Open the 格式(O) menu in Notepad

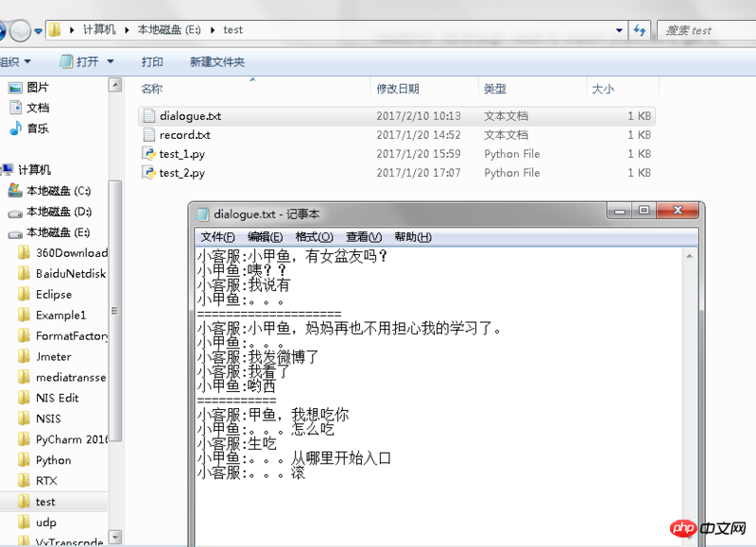[x=314, y=237]
